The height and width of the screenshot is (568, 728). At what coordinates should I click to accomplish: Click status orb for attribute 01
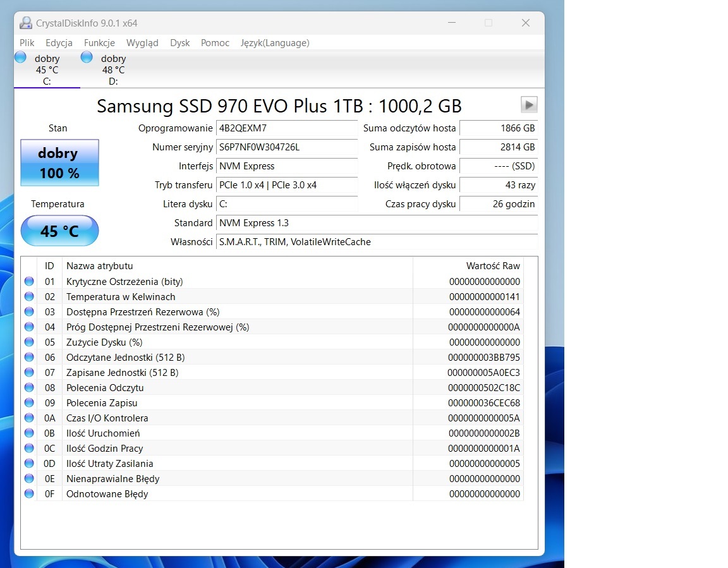click(29, 281)
